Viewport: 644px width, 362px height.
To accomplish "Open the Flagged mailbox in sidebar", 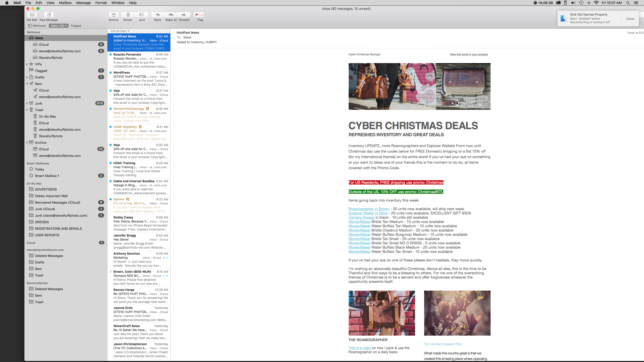I will tap(66, 71).
